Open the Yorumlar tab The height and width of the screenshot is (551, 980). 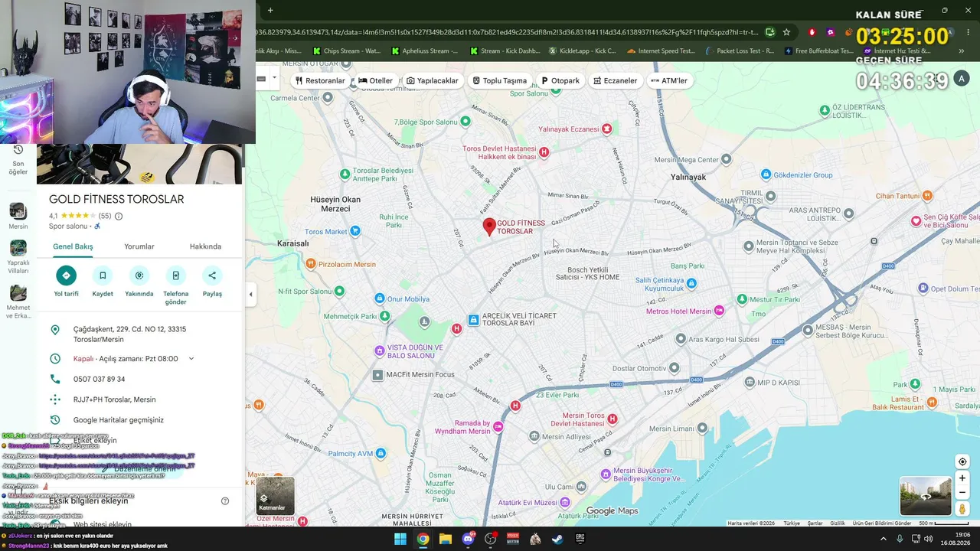139,246
